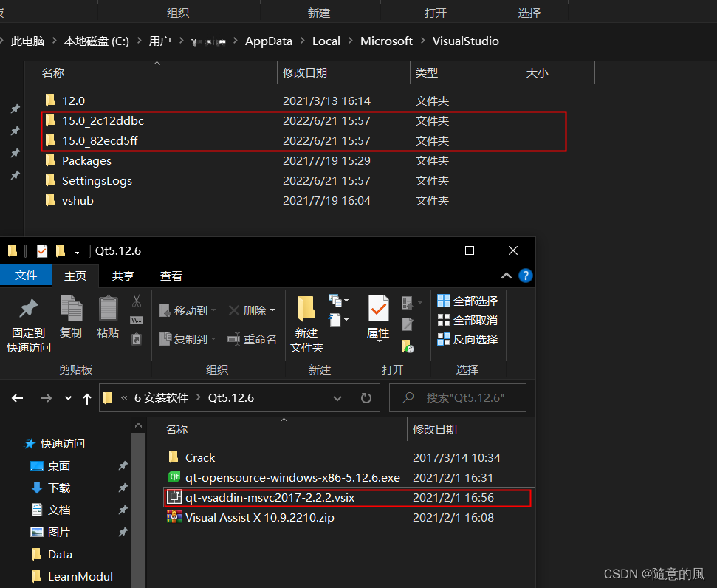Refresh the Qt5.12.6 folder
This screenshot has height=588, width=717.
(x=366, y=398)
